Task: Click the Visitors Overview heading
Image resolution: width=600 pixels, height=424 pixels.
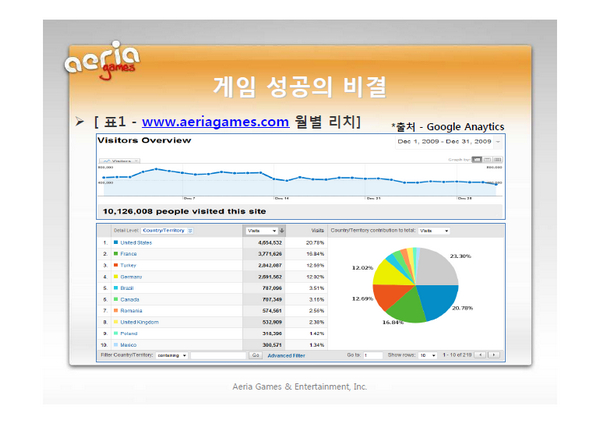Action: point(144,140)
